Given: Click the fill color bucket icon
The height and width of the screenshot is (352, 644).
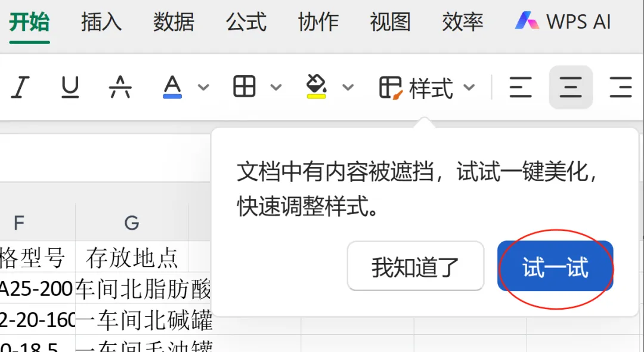Looking at the screenshot, I should 316,87.
